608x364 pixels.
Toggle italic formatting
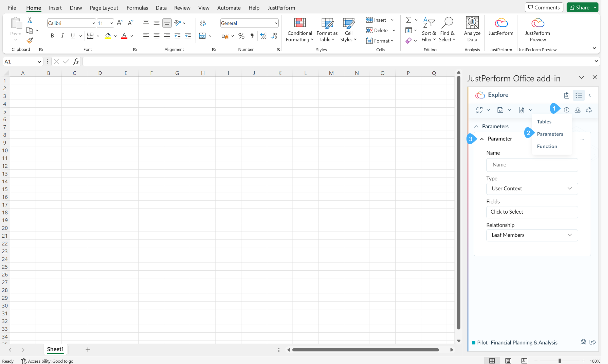tap(63, 36)
